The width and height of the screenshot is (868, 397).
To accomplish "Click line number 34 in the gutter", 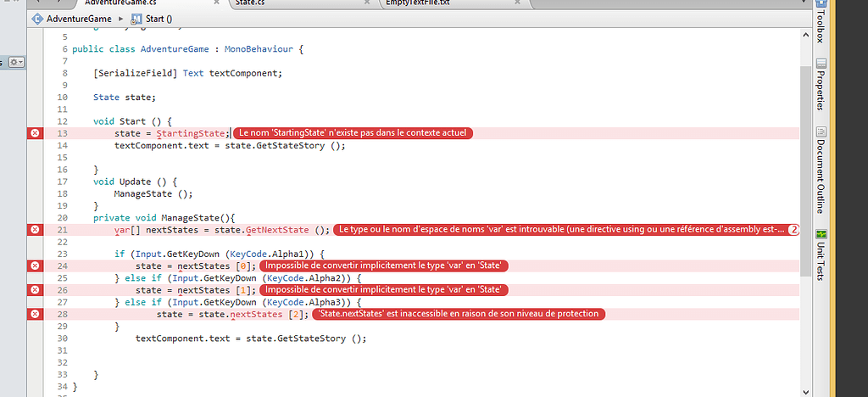I will (61, 386).
